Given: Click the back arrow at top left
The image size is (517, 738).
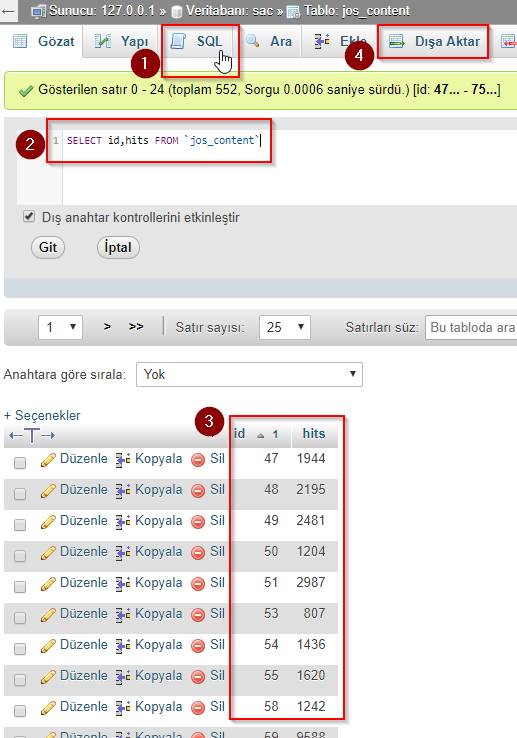Looking at the screenshot, I should pyautogui.click(x=8, y=11).
